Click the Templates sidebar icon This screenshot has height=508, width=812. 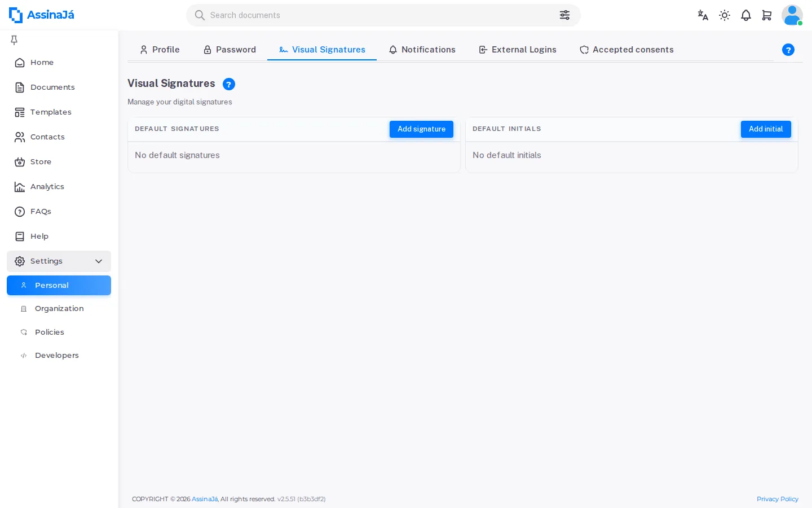point(20,112)
